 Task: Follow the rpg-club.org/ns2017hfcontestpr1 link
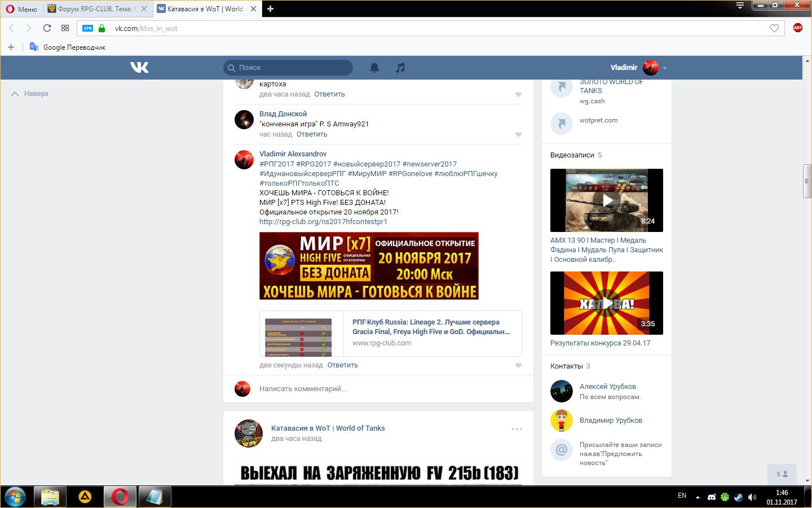click(323, 222)
